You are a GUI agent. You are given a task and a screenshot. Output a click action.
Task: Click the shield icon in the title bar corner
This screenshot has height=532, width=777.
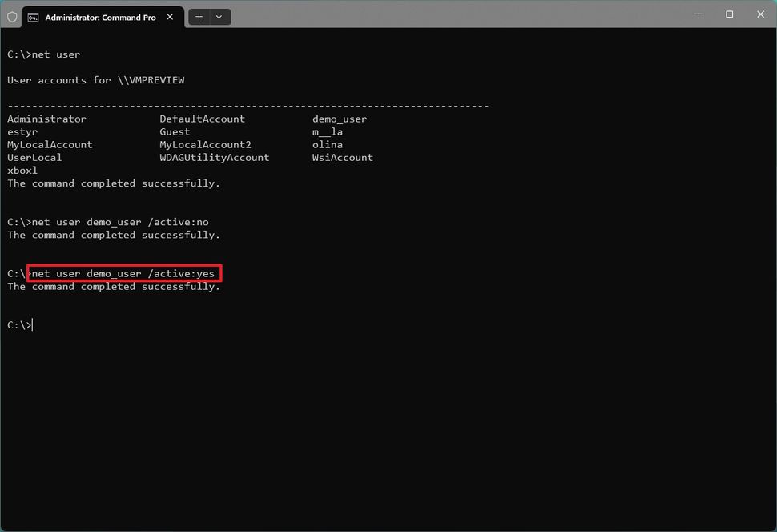click(11, 16)
